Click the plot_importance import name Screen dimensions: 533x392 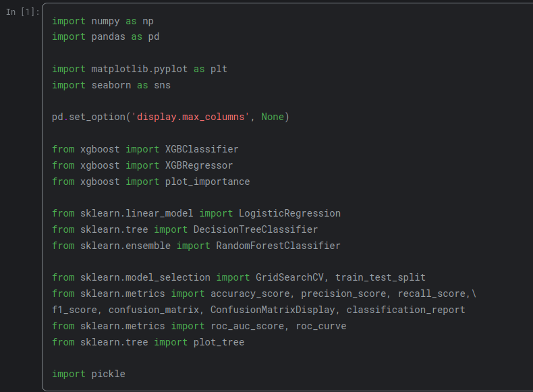pyautogui.click(x=207, y=181)
